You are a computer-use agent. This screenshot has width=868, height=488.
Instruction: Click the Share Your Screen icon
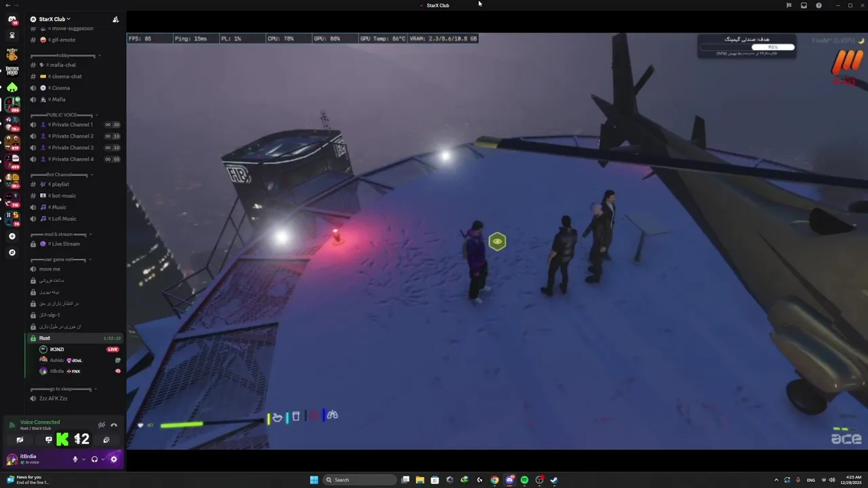coord(48,440)
